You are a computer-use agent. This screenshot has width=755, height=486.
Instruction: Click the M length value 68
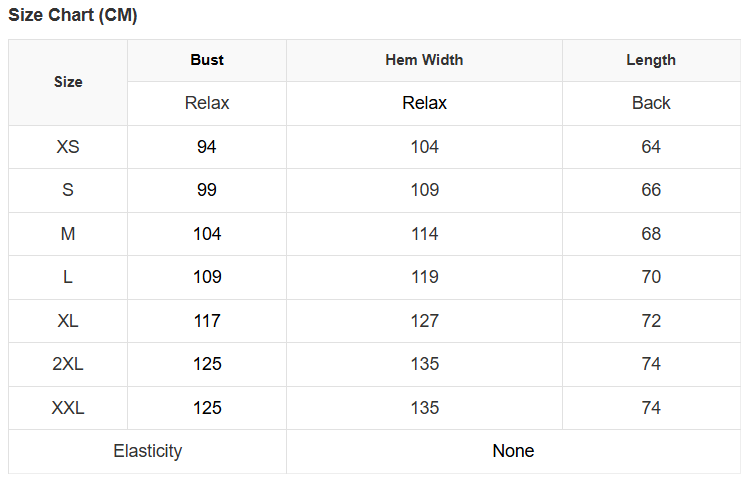click(x=651, y=234)
